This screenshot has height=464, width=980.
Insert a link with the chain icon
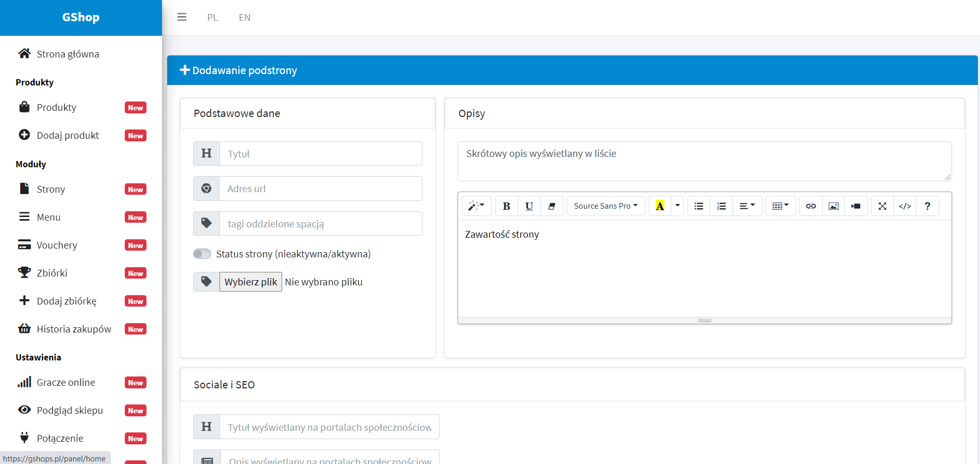click(x=811, y=206)
